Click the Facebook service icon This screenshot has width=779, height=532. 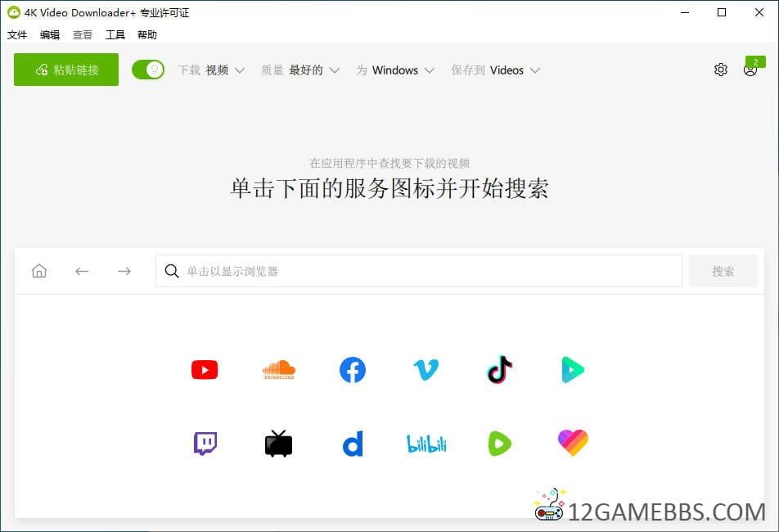tap(352, 370)
